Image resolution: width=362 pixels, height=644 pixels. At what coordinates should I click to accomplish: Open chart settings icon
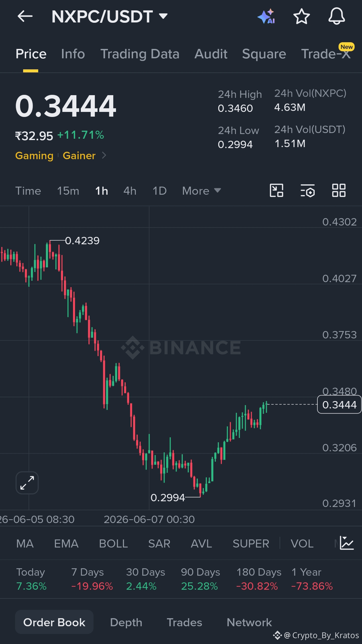(308, 191)
